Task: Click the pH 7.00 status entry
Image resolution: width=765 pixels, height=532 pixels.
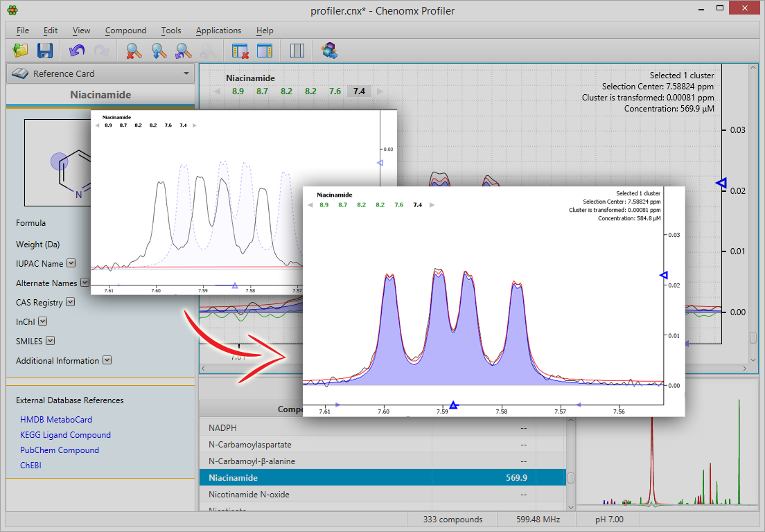Action: 609,520
